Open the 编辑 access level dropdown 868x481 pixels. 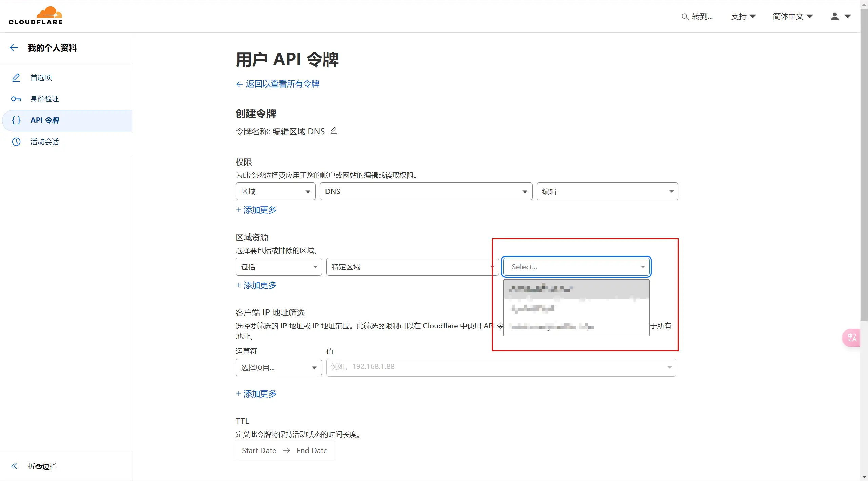click(607, 192)
